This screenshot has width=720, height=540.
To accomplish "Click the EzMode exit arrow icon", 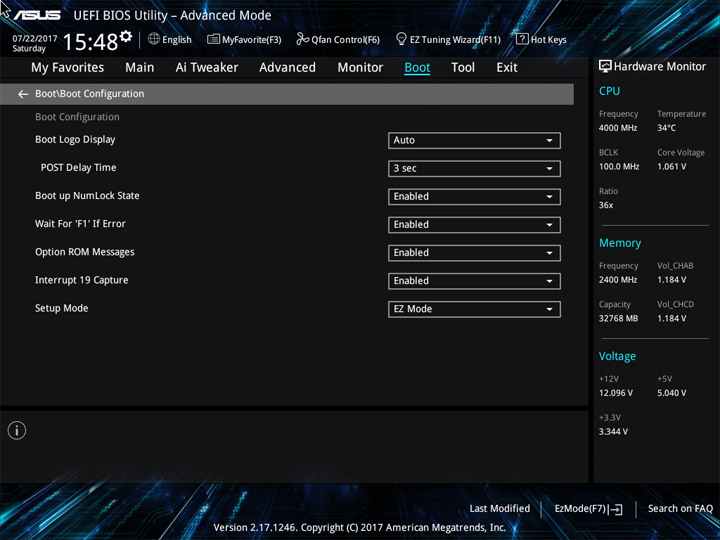I will (x=616, y=509).
